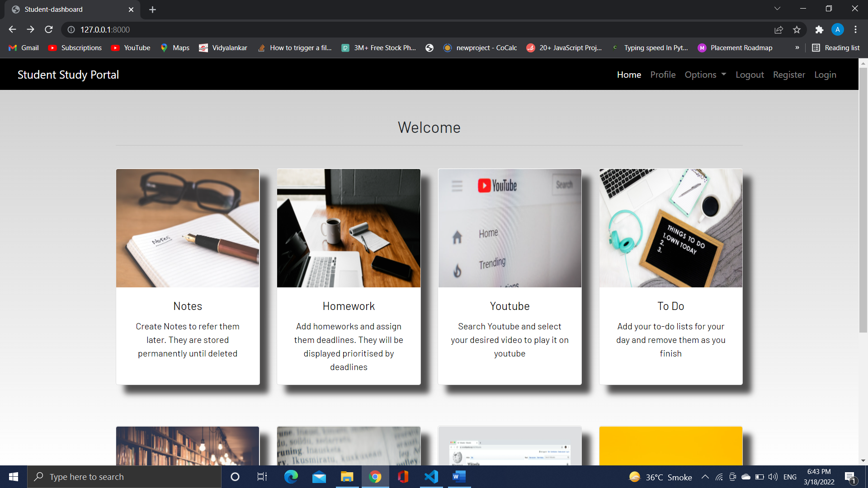868x488 pixels.
Task: Open Profile in navbar
Action: coord(663,75)
